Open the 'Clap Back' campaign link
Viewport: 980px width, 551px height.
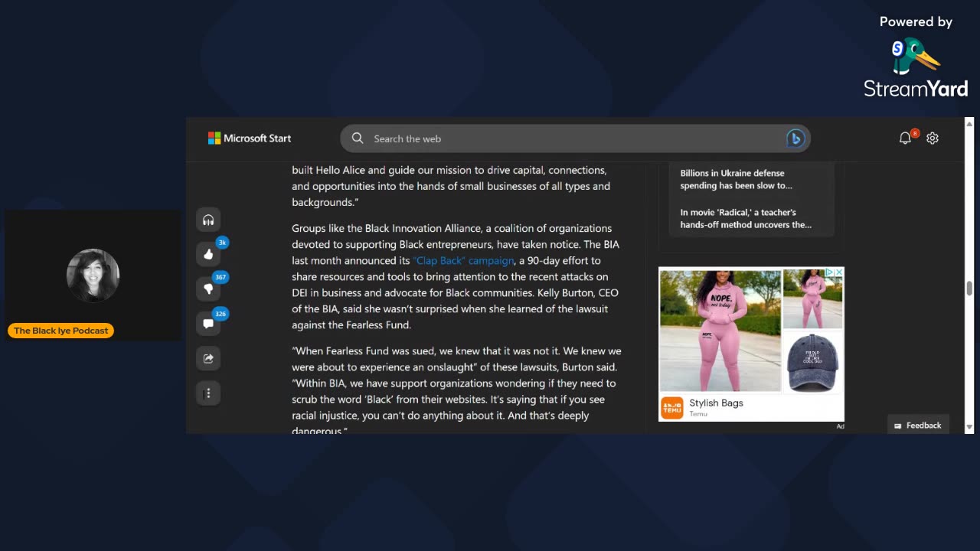[x=464, y=261]
